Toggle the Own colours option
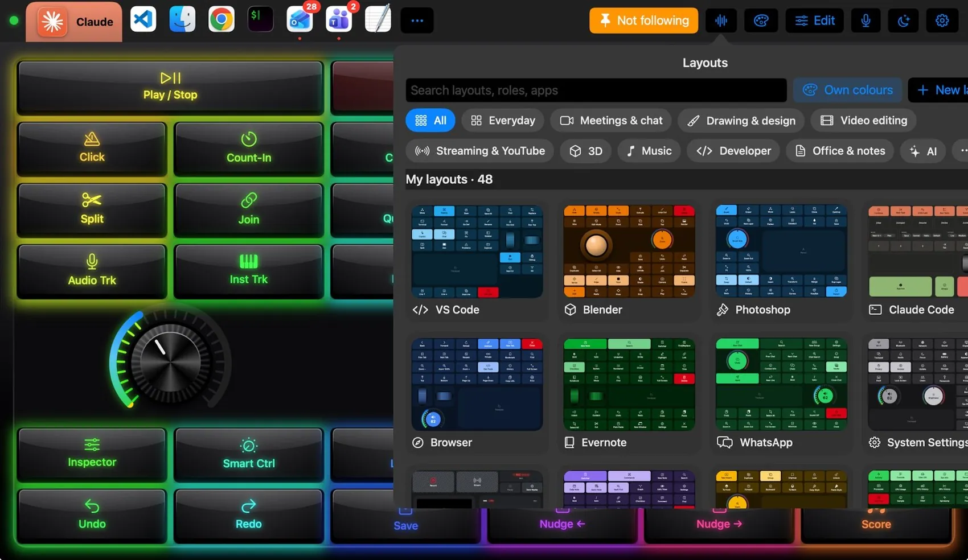Screen dimensions: 968x560 (847, 90)
